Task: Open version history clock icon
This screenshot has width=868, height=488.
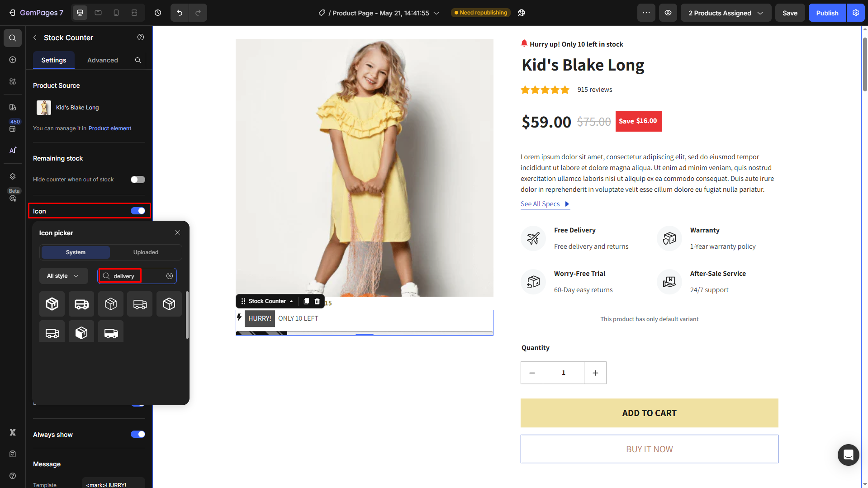Action: pyautogui.click(x=158, y=13)
